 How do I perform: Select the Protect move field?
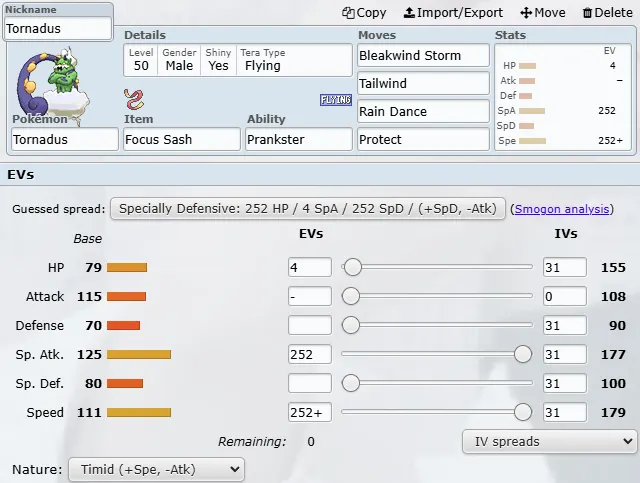pos(423,139)
